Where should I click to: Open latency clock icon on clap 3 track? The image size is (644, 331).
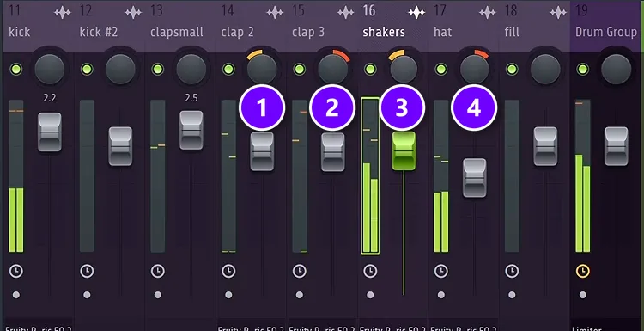point(300,271)
